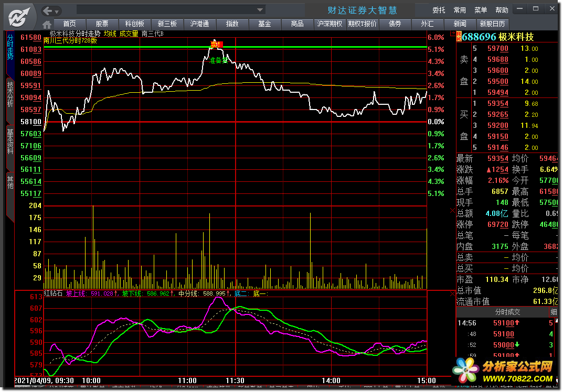Open the 菜单 menu

(x=481, y=10)
